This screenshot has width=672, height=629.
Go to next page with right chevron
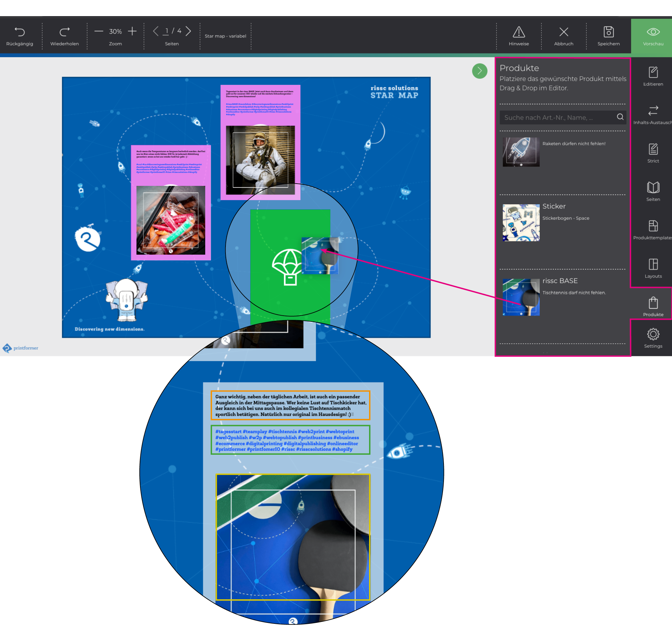pos(188,31)
